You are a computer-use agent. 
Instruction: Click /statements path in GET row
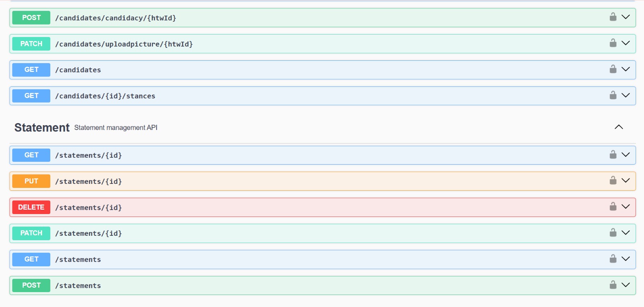point(78,260)
